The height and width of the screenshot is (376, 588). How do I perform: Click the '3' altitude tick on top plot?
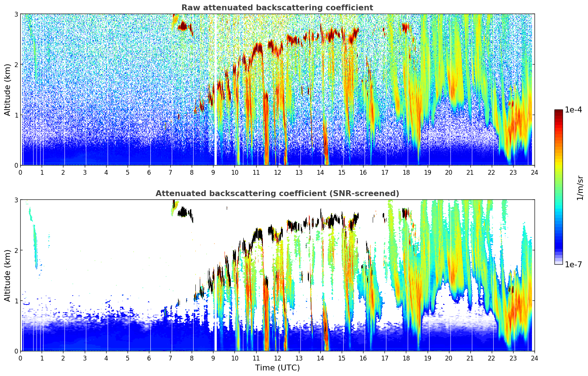pyautogui.click(x=16, y=14)
